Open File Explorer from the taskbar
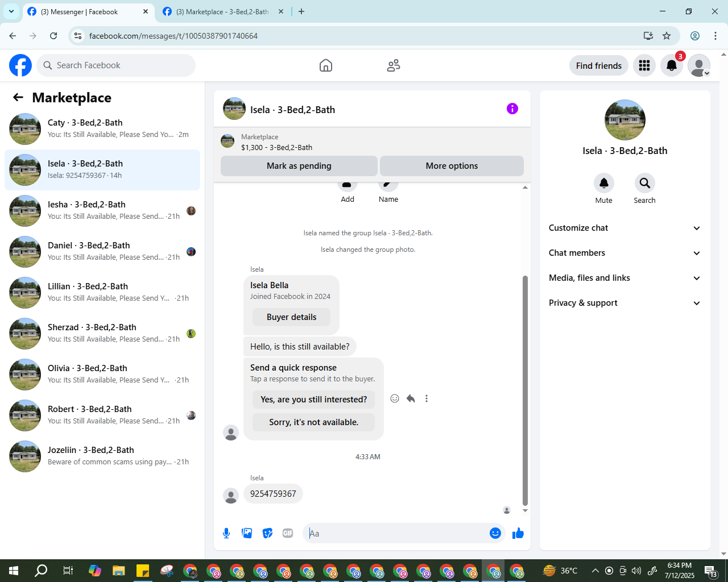The image size is (728, 582). tap(118, 571)
